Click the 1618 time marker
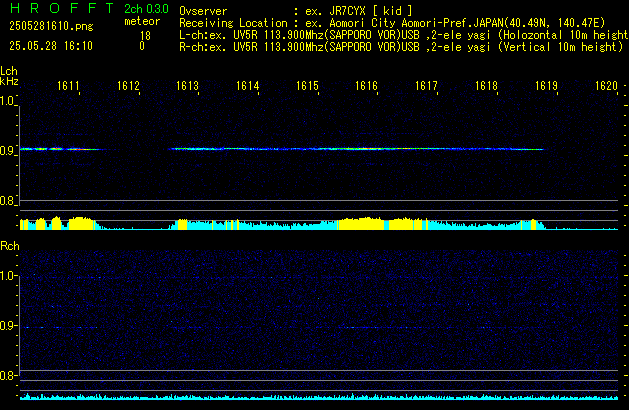Viewport: 629px width, 410px height. [x=486, y=86]
